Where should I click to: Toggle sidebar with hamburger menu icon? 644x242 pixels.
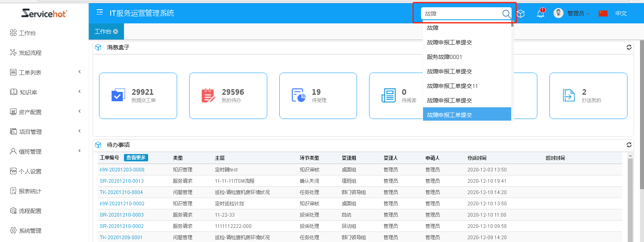point(99,13)
